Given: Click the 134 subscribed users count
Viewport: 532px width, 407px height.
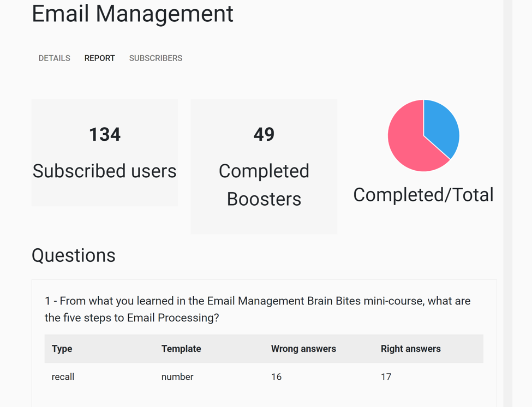Looking at the screenshot, I should coord(105,134).
